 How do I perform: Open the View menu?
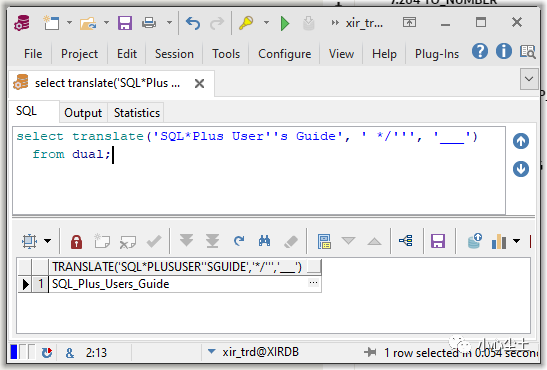pos(341,54)
